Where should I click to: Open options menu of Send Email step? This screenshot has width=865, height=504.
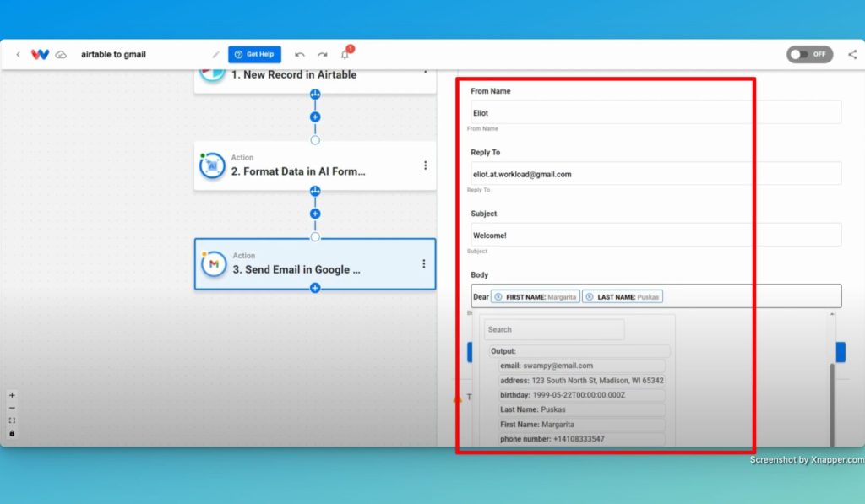click(x=424, y=263)
